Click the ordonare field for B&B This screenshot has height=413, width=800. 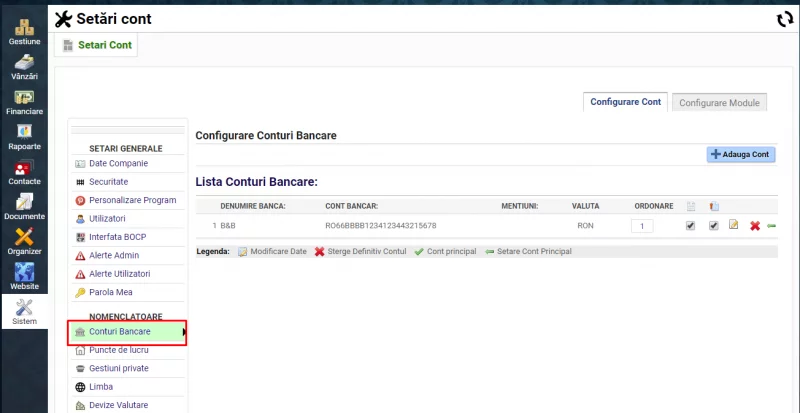[642, 226]
